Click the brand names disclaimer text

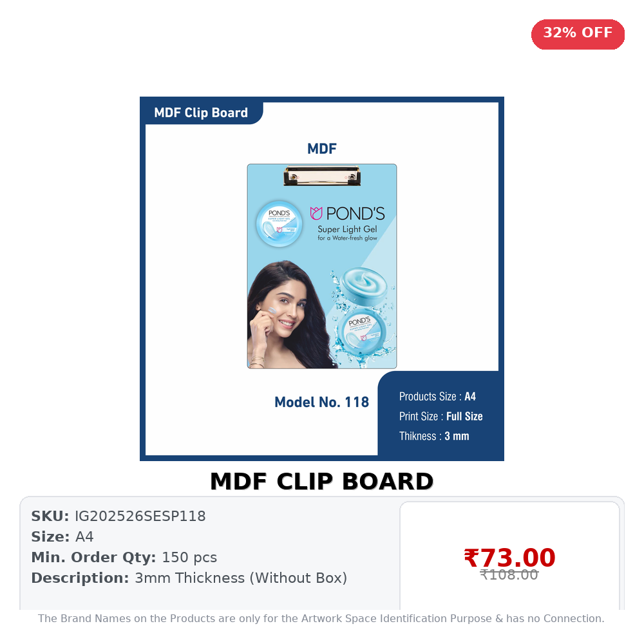(321, 618)
